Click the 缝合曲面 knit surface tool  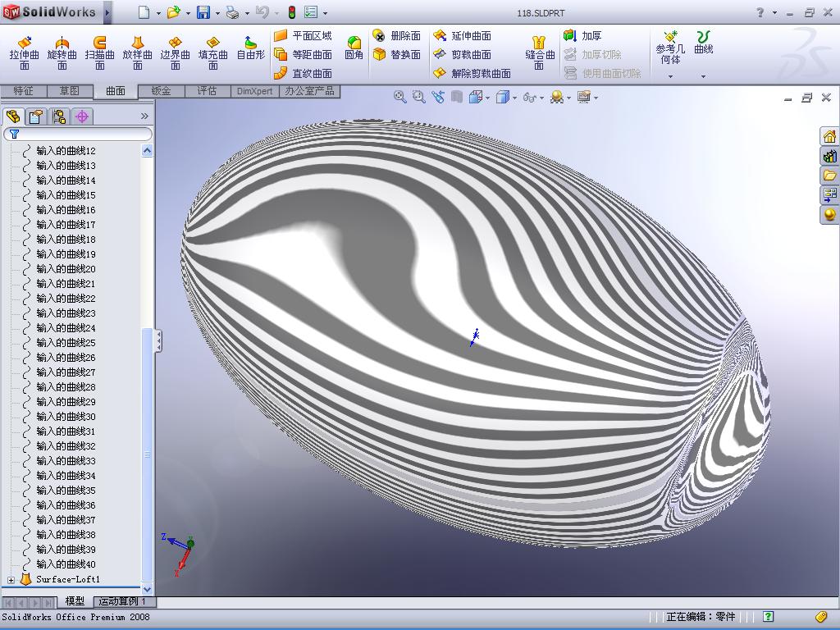(x=539, y=53)
